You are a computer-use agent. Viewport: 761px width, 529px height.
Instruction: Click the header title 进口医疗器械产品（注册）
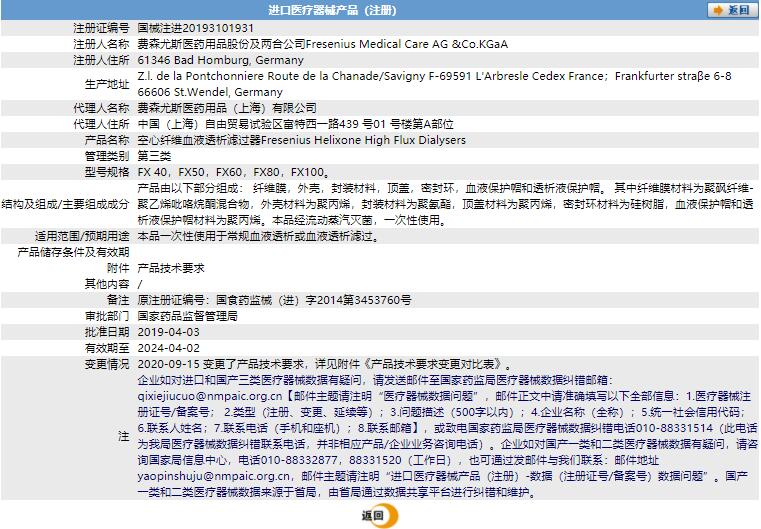coord(332,10)
